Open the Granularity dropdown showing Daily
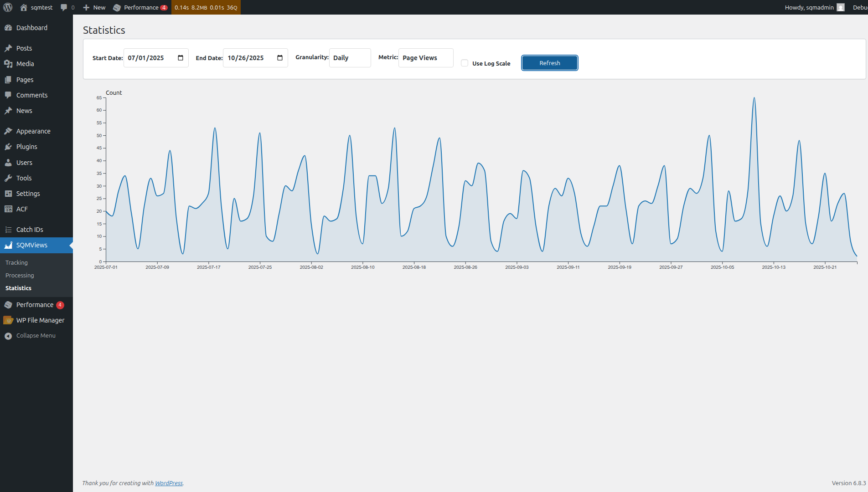 click(x=350, y=58)
